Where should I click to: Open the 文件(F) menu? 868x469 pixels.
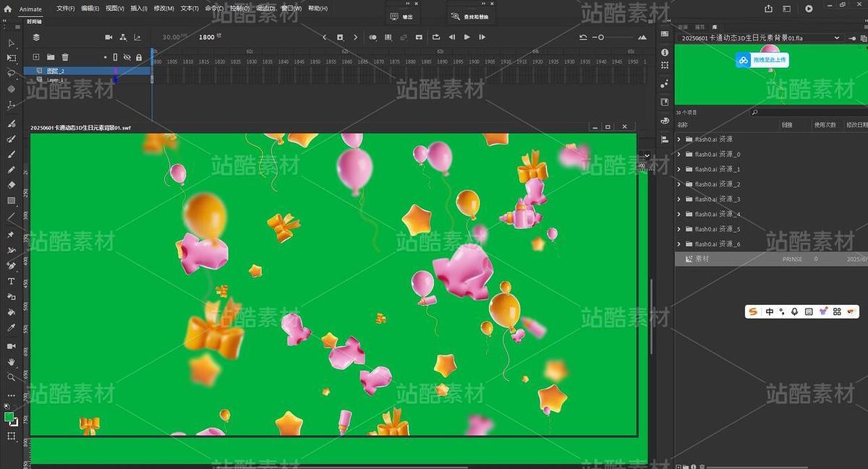tap(62, 8)
